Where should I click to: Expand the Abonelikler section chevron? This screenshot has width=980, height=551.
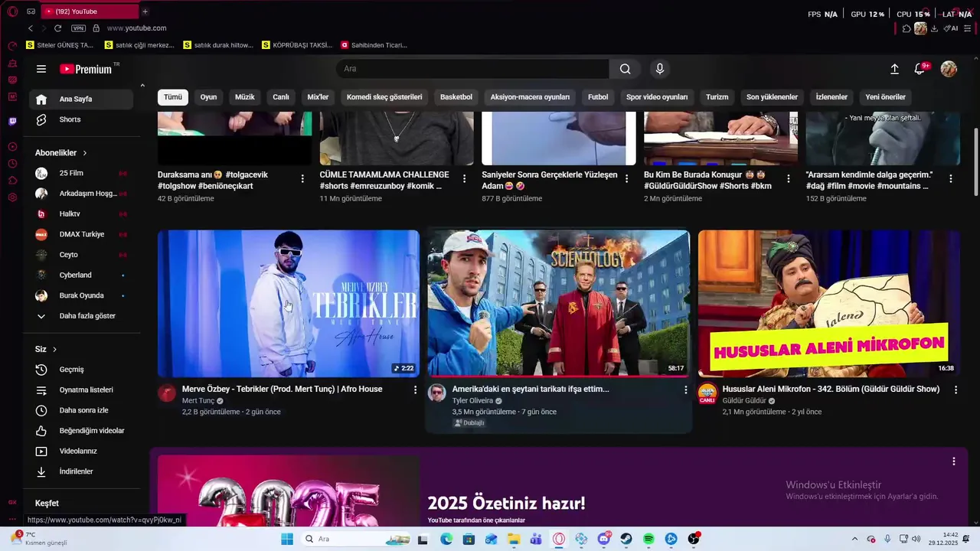tap(85, 153)
